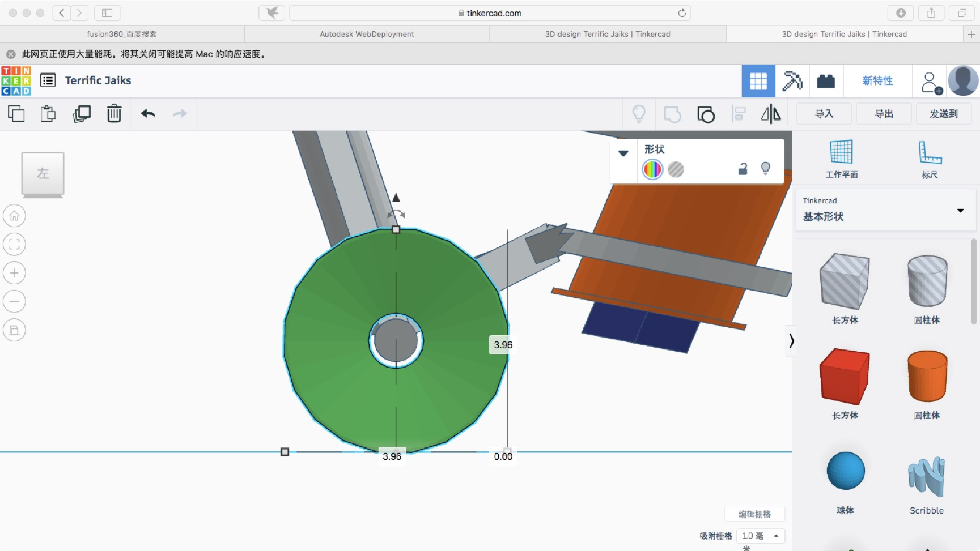
Task: Open the designs list icon
Action: coord(48,80)
